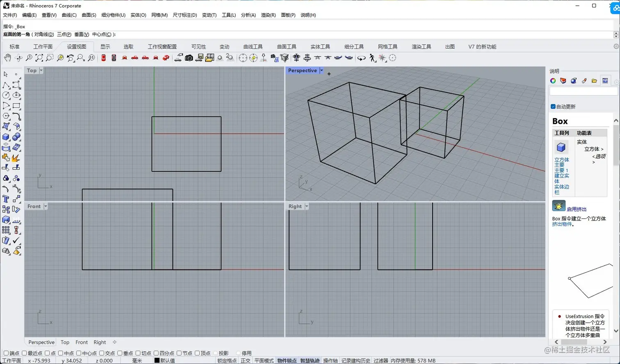The image size is (620, 364).
Task: Select the Boolean union spheres tool
Action: [16, 137]
